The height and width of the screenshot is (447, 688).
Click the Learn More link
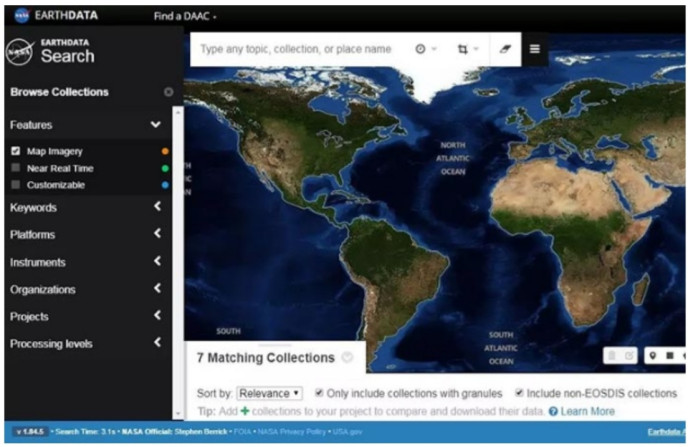click(x=588, y=411)
